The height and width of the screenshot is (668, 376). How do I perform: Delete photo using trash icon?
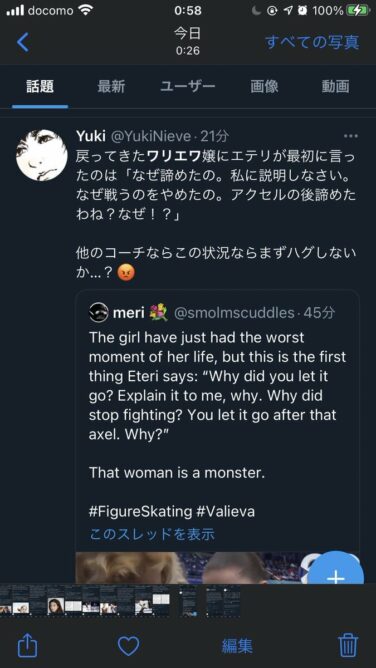[348, 645]
